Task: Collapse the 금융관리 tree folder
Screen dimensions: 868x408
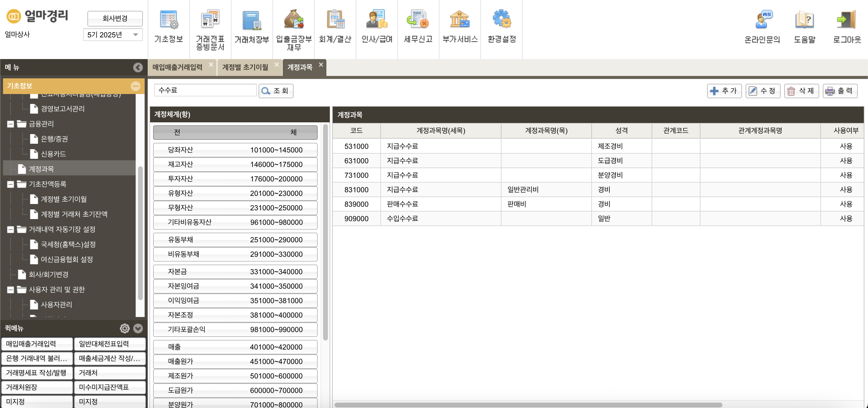Action: coord(11,124)
